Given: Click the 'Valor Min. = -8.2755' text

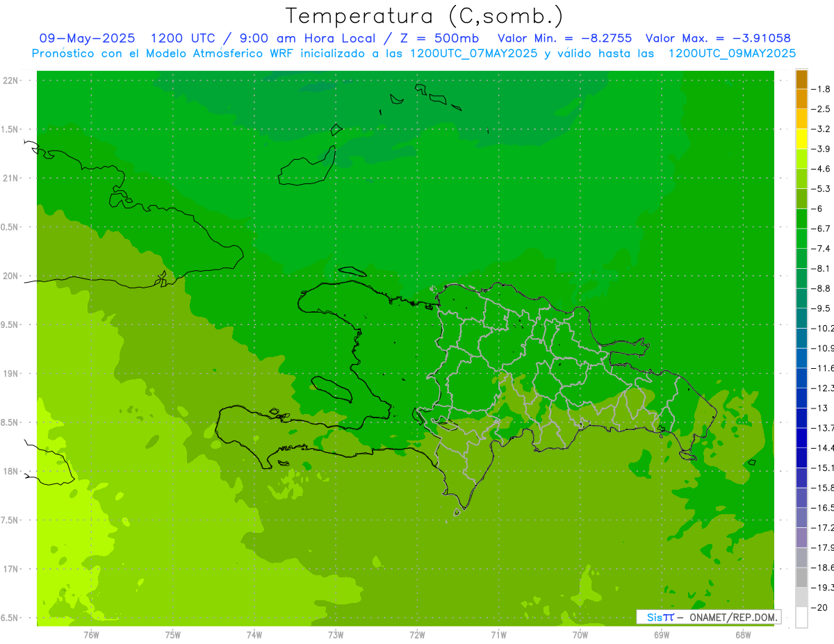Looking at the screenshot, I should pyautogui.click(x=565, y=38).
